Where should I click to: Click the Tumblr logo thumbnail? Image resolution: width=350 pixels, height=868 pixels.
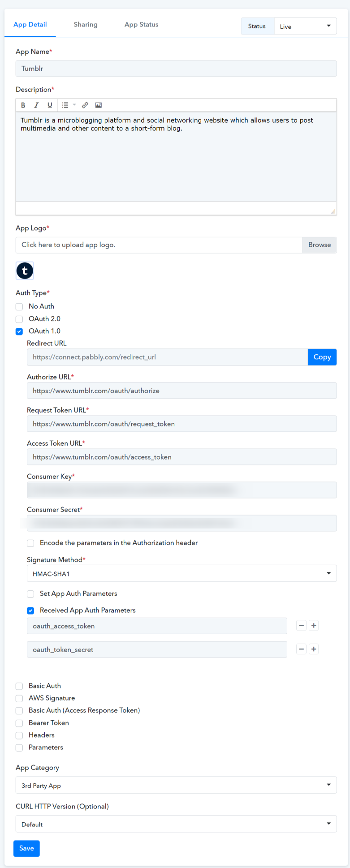[25, 271]
